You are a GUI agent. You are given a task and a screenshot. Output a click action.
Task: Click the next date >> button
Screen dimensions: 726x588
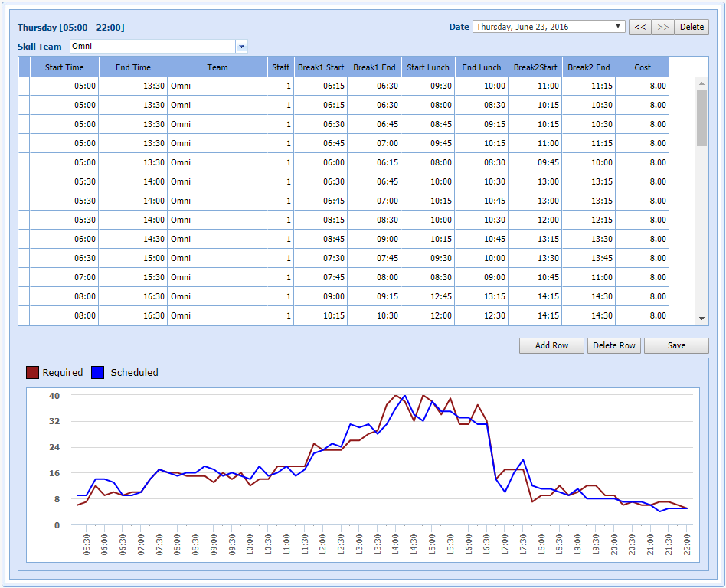click(663, 27)
